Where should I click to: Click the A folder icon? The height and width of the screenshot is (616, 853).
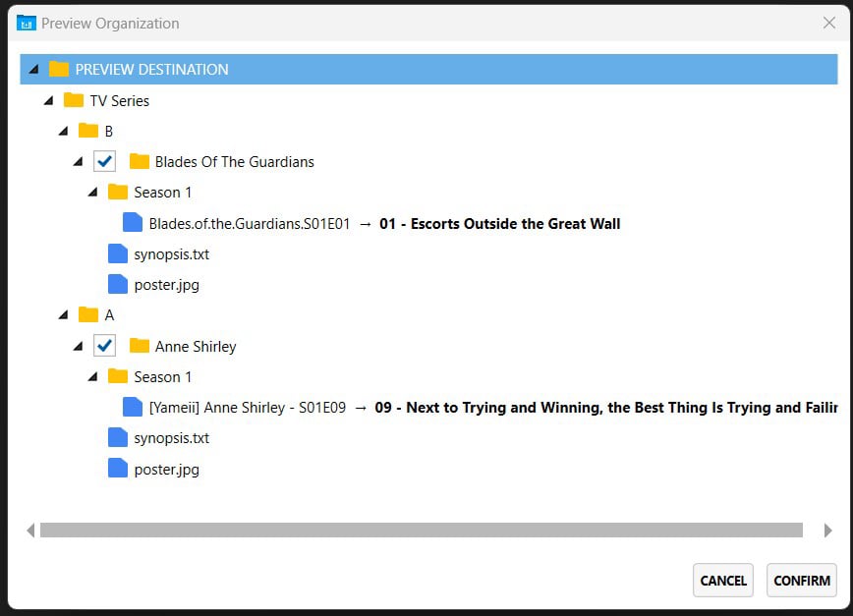click(x=88, y=314)
